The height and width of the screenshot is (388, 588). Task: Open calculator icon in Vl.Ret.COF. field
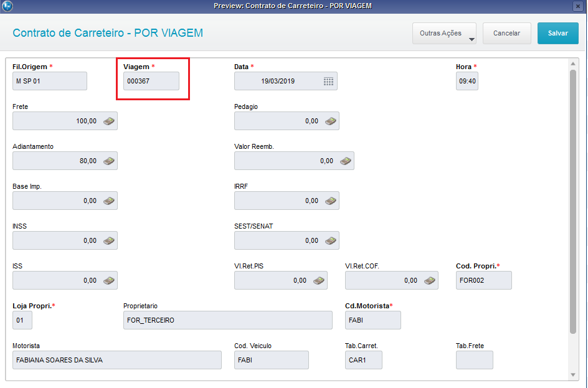click(x=429, y=280)
